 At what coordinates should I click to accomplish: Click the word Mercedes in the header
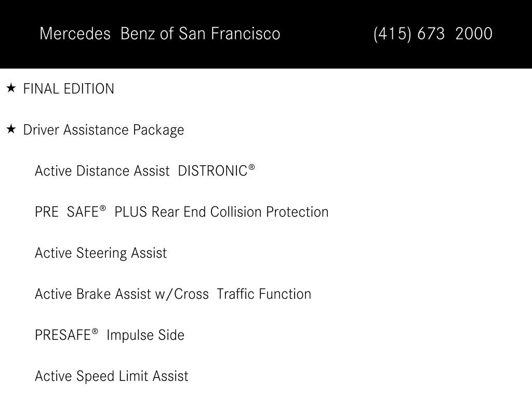pyautogui.click(x=75, y=34)
